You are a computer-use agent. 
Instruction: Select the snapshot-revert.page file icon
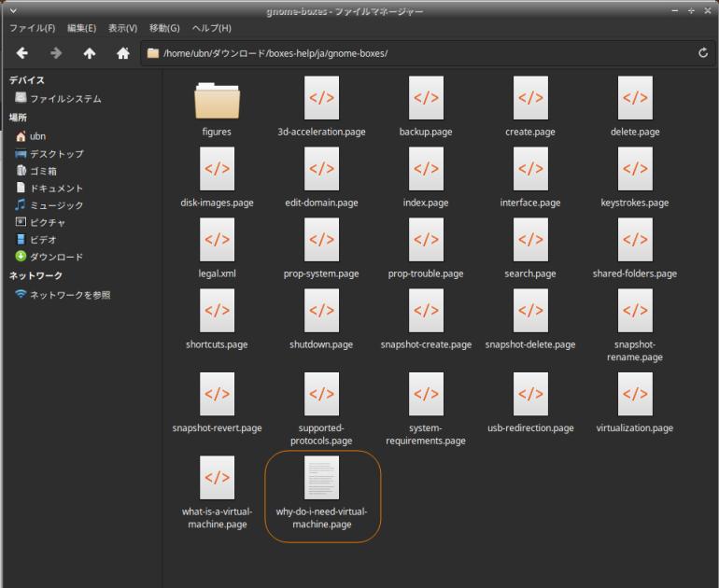[217, 394]
